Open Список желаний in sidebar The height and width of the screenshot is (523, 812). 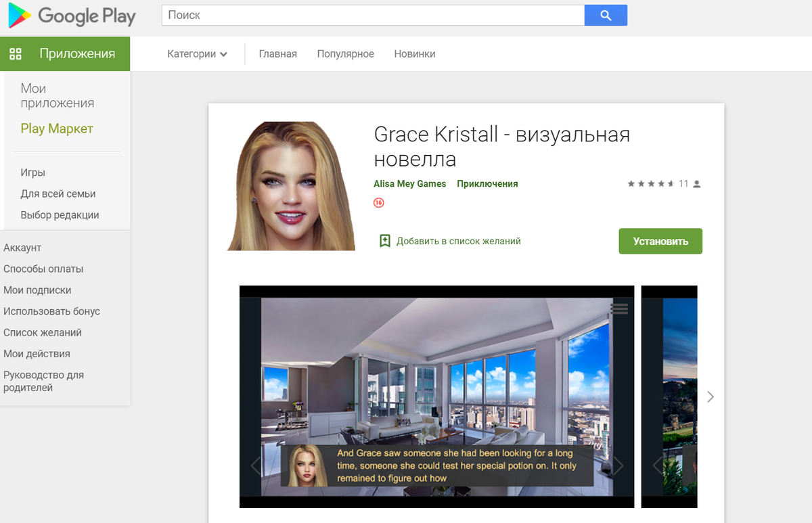tap(43, 332)
